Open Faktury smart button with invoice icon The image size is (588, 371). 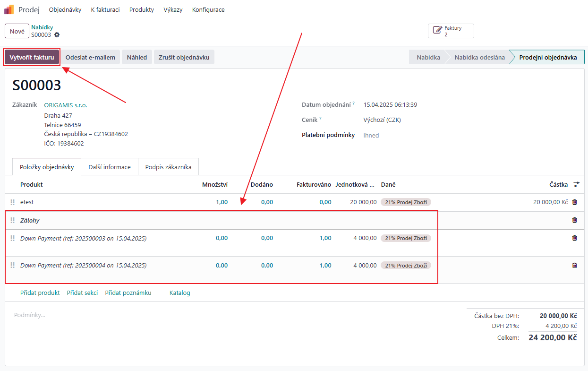[x=451, y=31]
